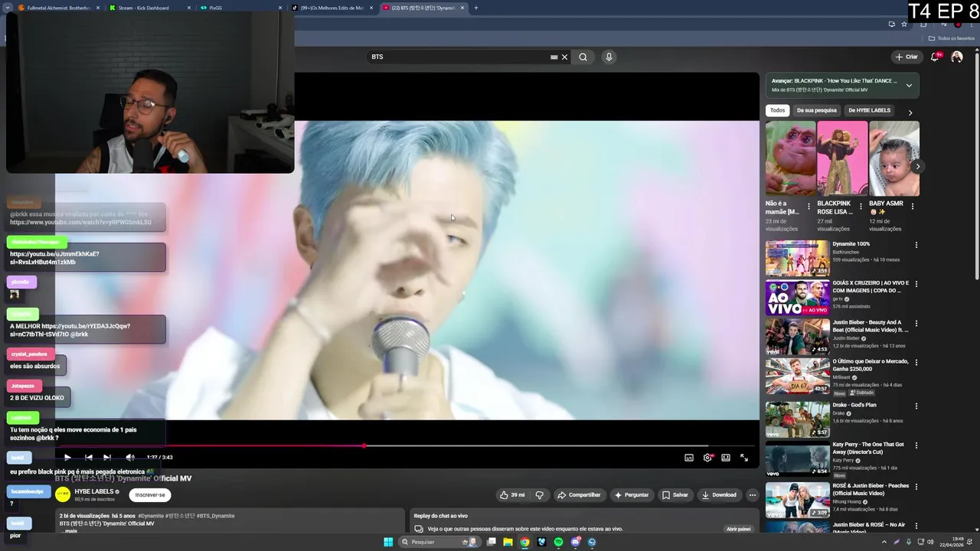Viewport: 980px width, 551px height.
Task: Open Dynamite 100% video thumbnail
Action: click(x=797, y=258)
